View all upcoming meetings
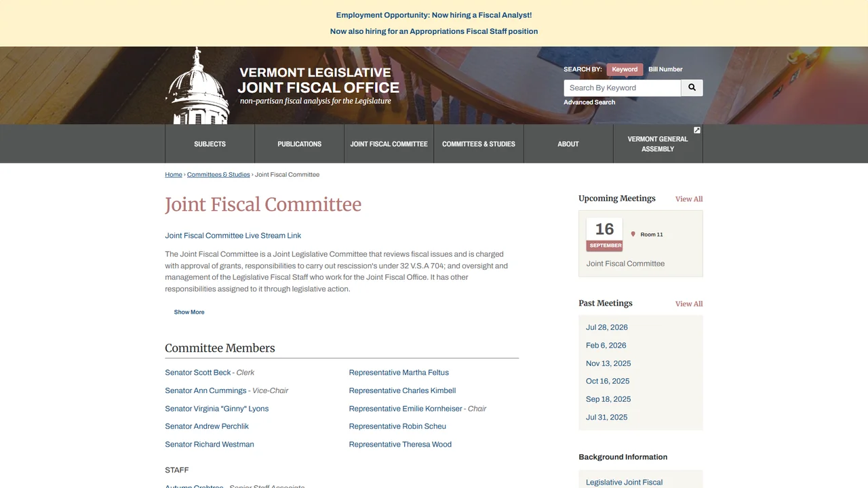 click(689, 199)
